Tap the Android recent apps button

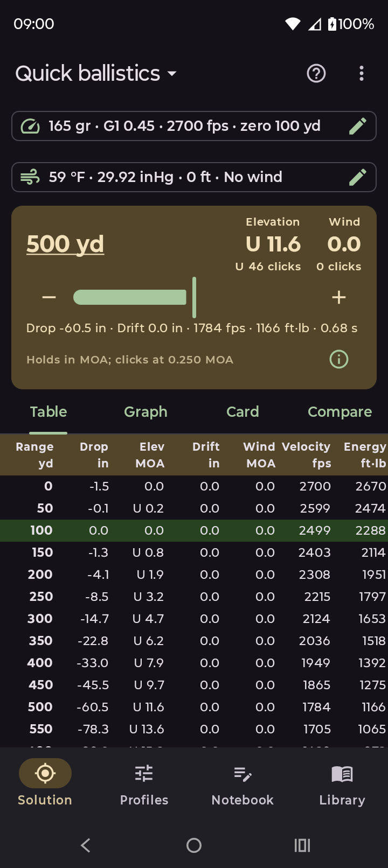point(302,845)
